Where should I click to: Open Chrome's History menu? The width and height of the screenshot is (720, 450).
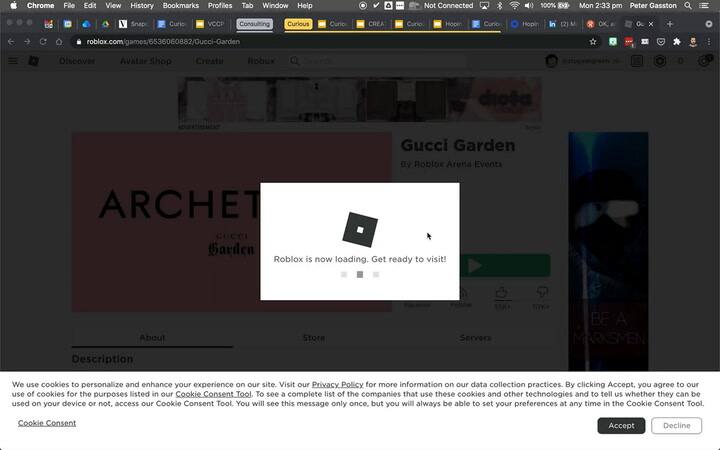click(x=141, y=6)
